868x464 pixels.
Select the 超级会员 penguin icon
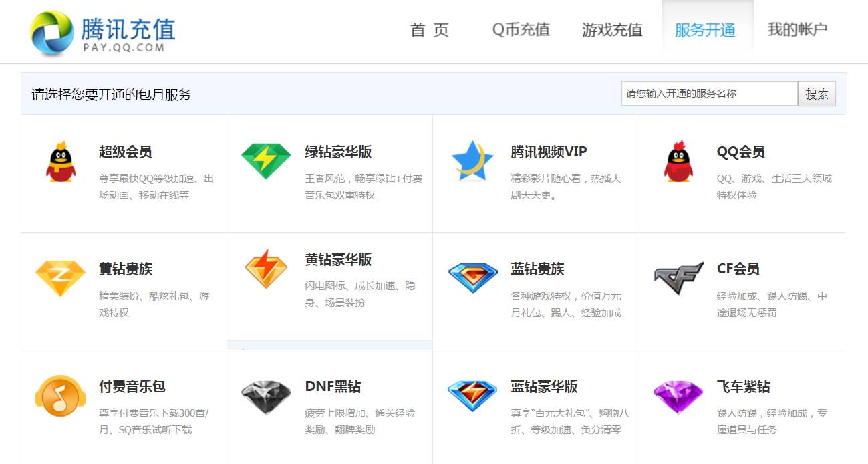tap(60, 161)
